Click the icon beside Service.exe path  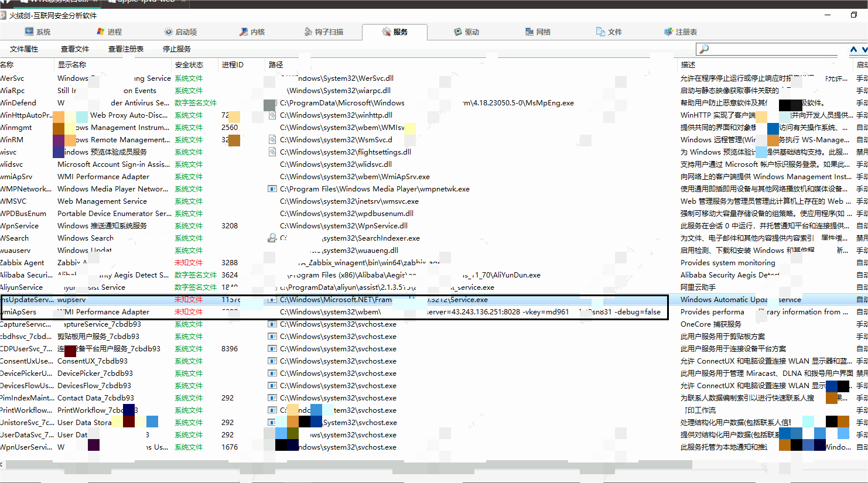[x=272, y=300]
